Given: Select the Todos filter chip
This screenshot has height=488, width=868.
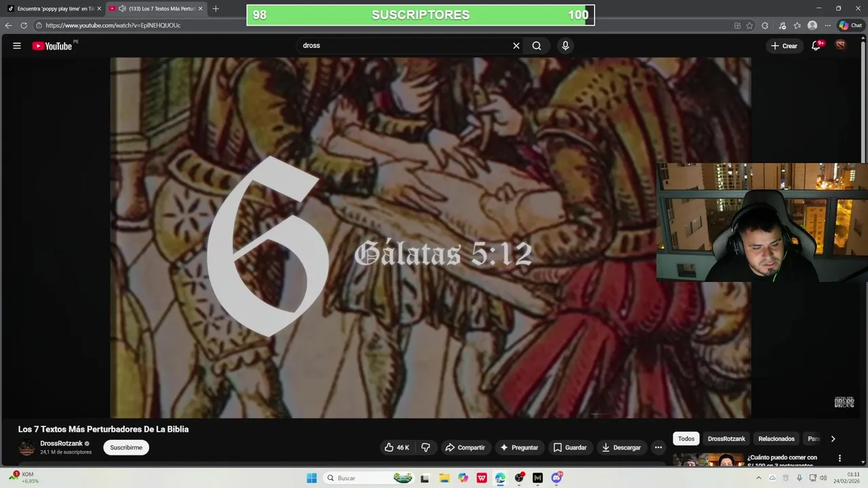Looking at the screenshot, I should [686, 439].
